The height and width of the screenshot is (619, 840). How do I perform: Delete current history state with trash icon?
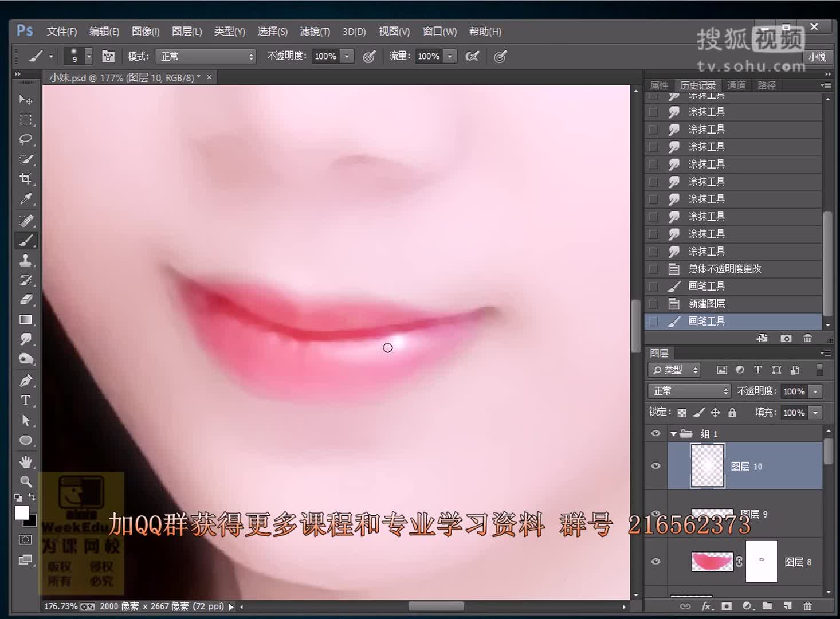[x=807, y=338]
